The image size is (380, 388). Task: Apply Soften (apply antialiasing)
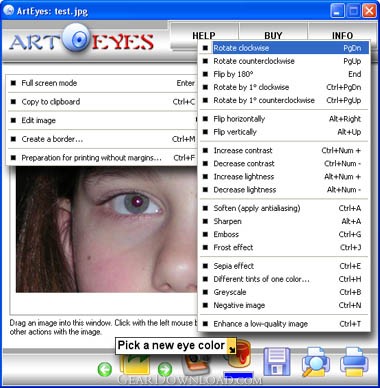pos(284,208)
